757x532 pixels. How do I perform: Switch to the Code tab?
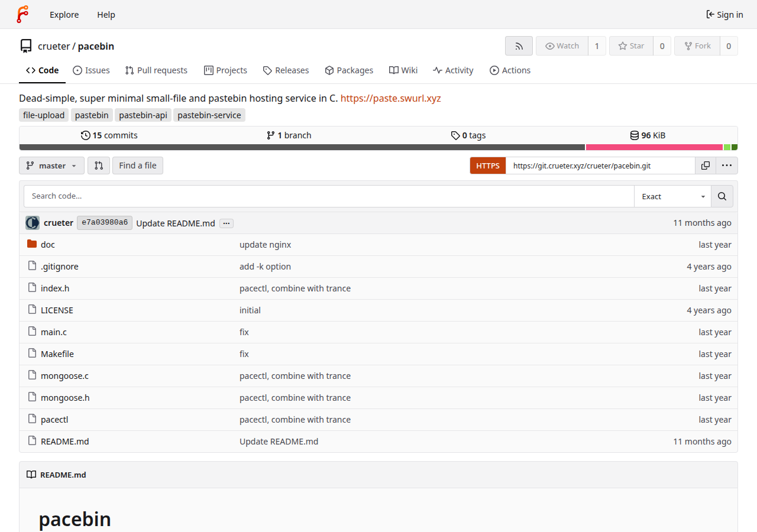tap(43, 70)
